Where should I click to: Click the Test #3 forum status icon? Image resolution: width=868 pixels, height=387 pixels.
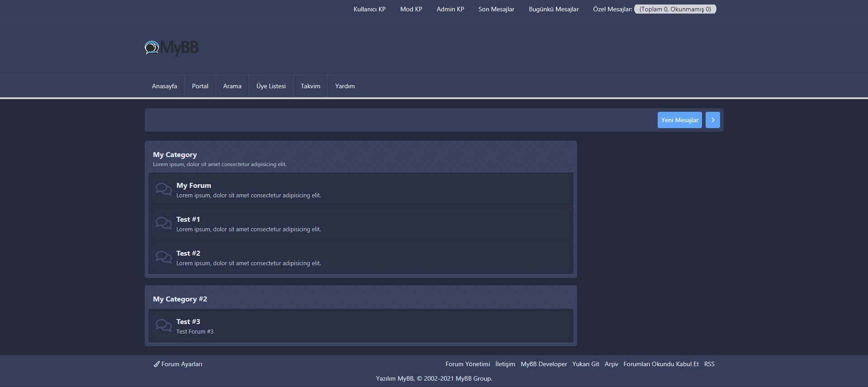pos(163,325)
